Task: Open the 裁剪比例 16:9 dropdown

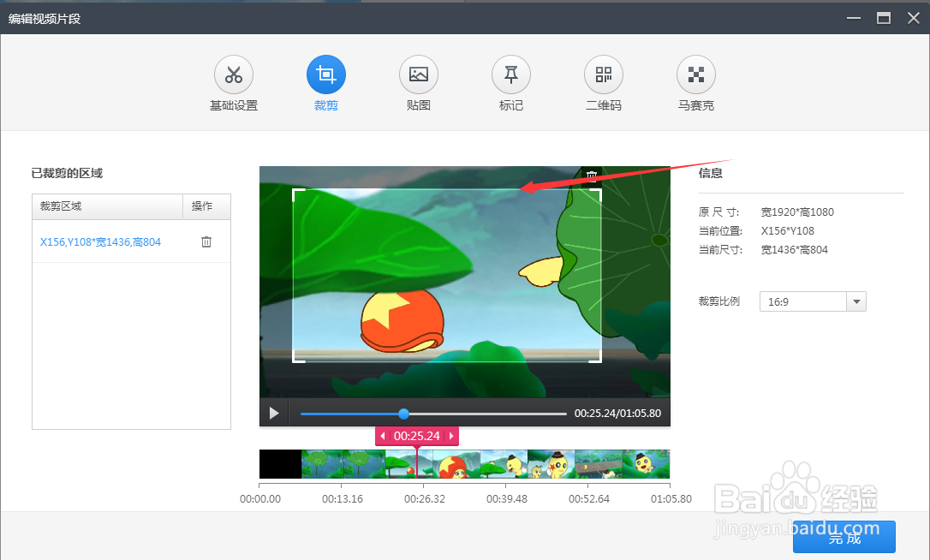Action: (813, 301)
